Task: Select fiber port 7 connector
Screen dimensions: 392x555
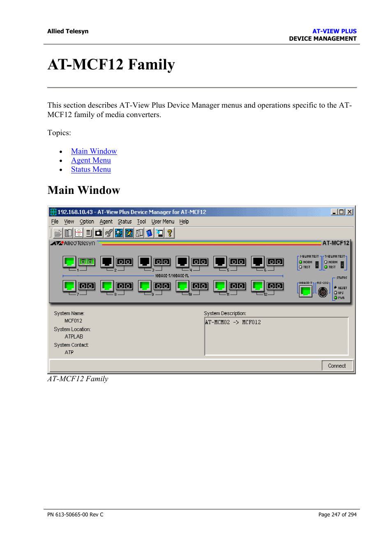Action: (87, 286)
